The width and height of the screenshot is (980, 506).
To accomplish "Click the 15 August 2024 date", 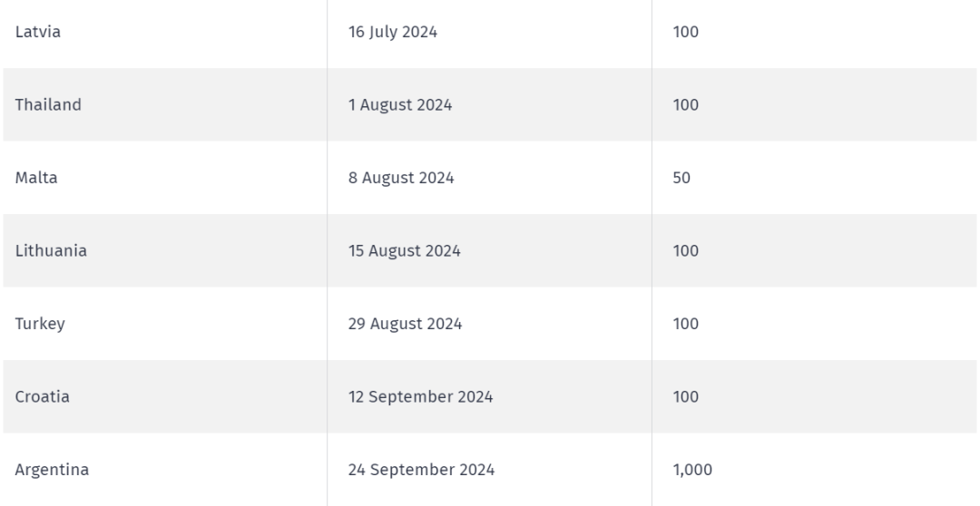I will coord(405,251).
